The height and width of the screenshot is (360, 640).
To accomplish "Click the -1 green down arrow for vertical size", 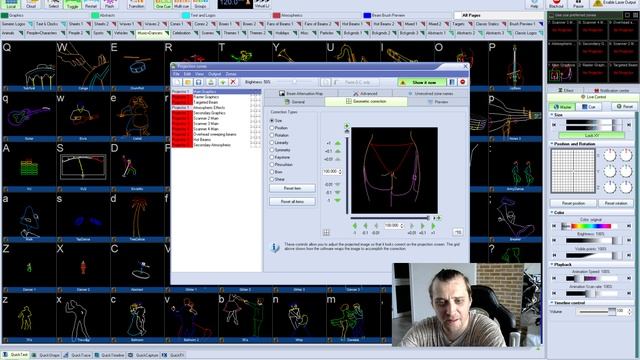I will click(338, 200).
